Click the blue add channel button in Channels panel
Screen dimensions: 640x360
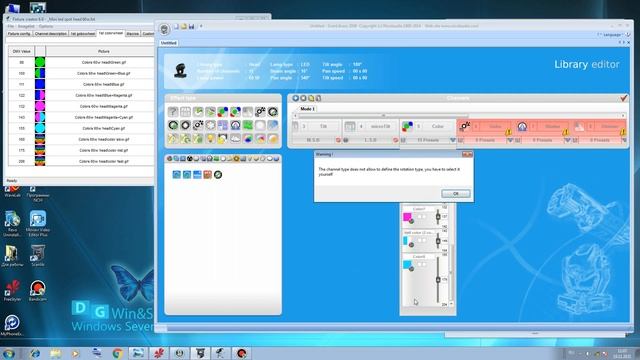(x=296, y=98)
